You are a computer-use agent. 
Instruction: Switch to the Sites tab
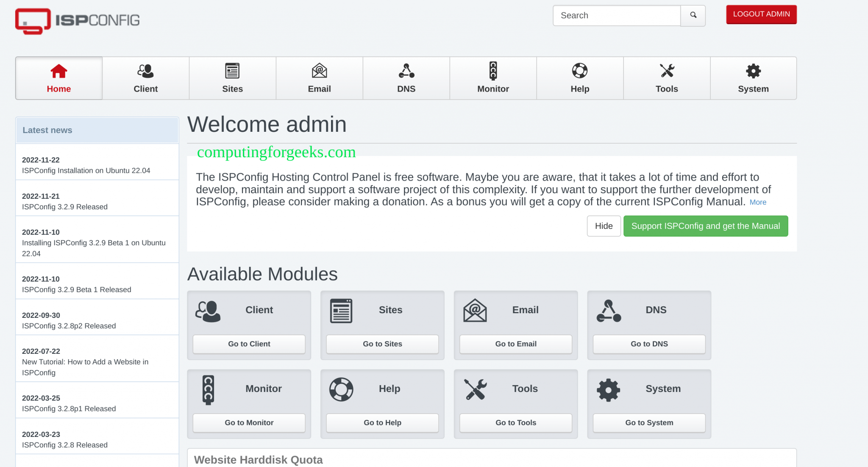[x=232, y=78]
